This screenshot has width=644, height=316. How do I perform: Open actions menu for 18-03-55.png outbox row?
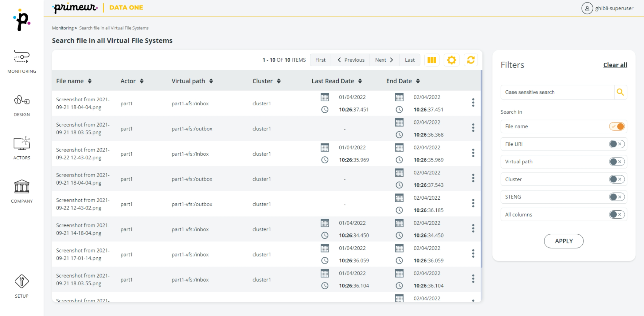click(x=473, y=128)
